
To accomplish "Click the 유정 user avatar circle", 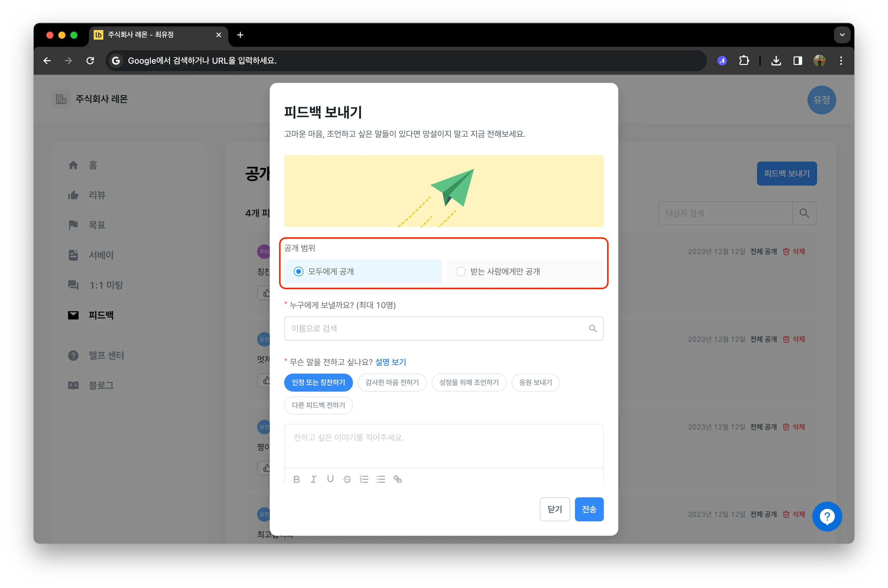I will (822, 100).
